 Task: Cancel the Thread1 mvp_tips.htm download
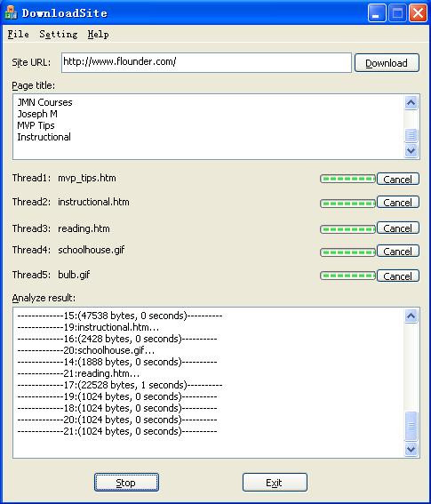click(398, 179)
